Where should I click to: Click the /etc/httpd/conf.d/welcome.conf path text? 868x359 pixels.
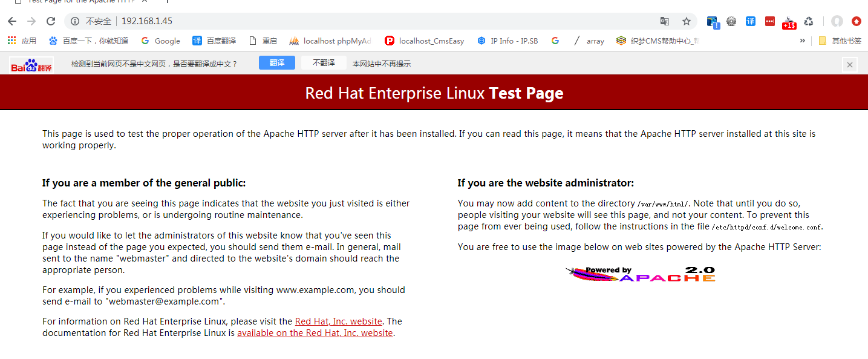click(767, 227)
